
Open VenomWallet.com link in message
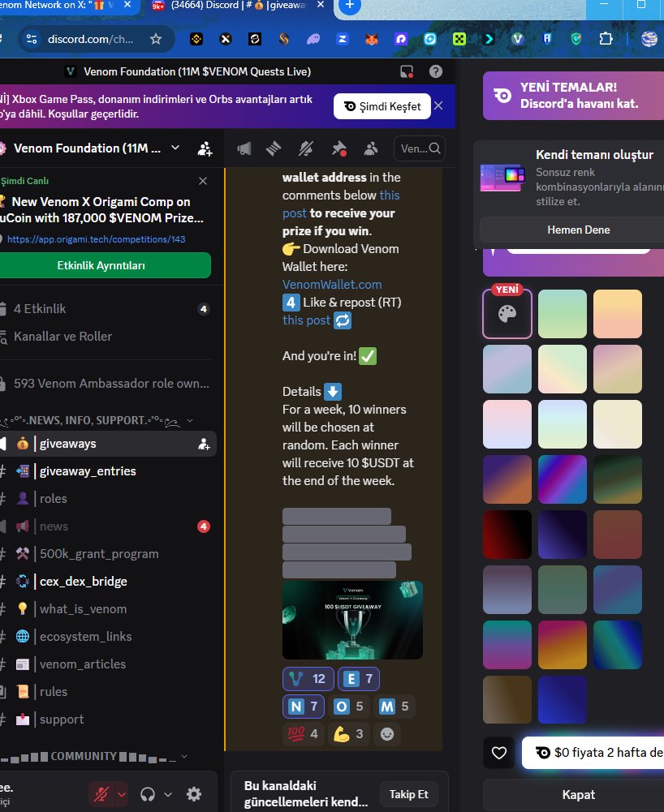[332, 284]
